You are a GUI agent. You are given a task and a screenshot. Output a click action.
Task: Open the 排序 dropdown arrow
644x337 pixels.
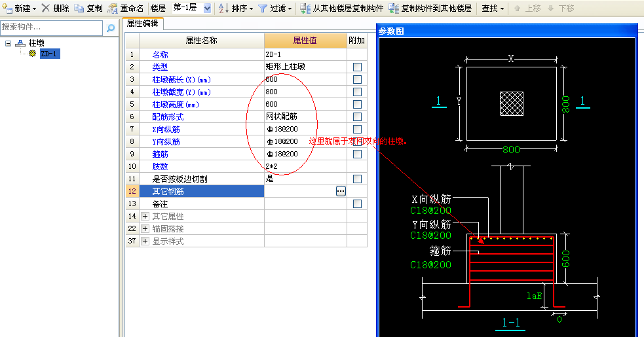click(252, 9)
